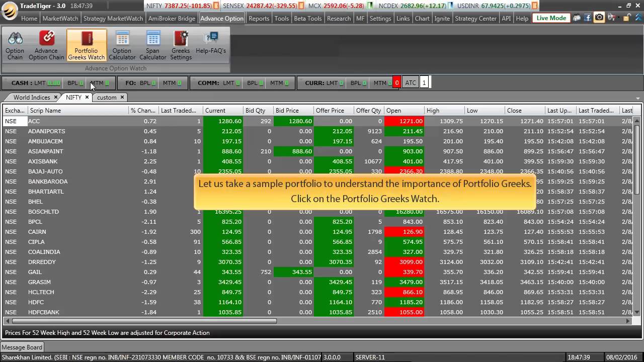Open the Reports menu
The height and width of the screenshot is (362, 644).
(x=259, y=18)
